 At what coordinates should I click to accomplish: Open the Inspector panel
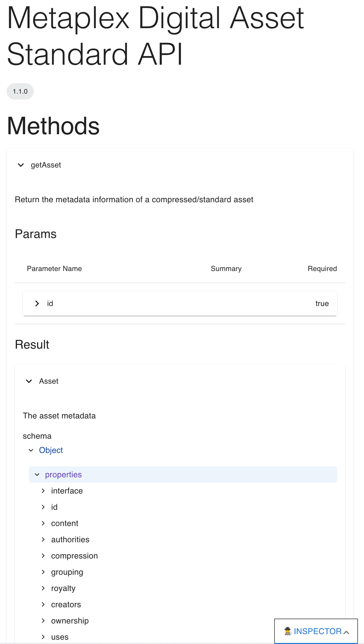point(317,631)
